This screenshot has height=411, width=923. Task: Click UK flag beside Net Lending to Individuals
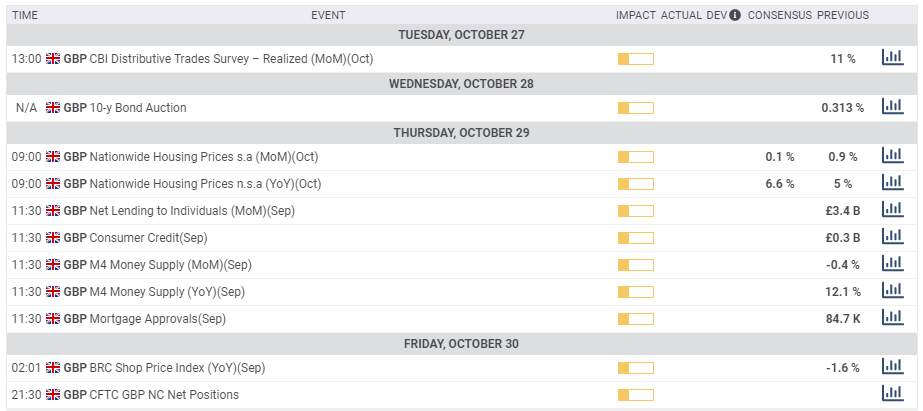[x=53, y=211]
